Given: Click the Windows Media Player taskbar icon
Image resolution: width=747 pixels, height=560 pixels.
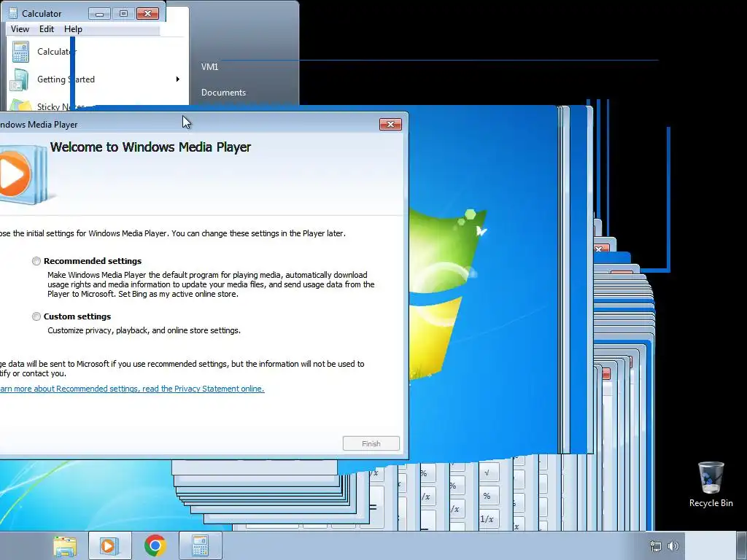Looking at the screenshot, I should [109, 545].
